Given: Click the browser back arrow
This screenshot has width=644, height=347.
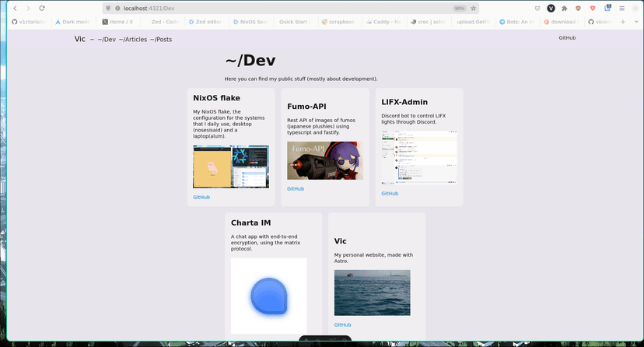Looking at the screenshot, I should coord(15,8).
